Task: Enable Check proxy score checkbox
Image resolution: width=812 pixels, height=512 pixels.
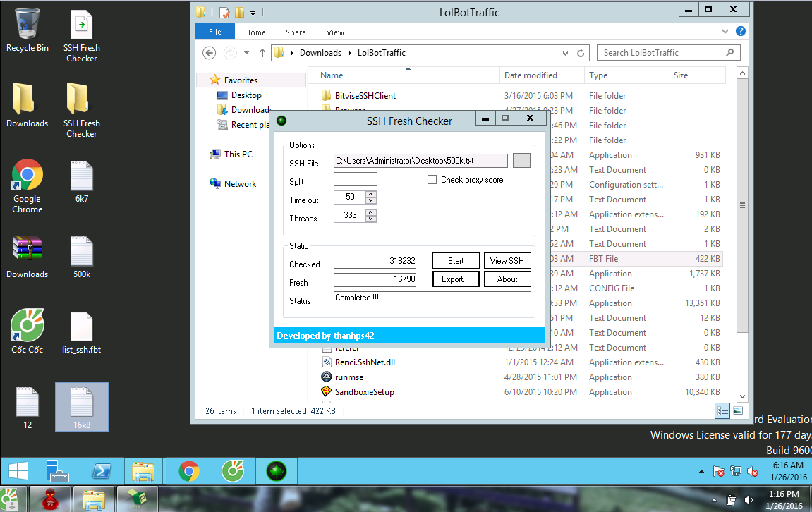Action: pos(432,180)
